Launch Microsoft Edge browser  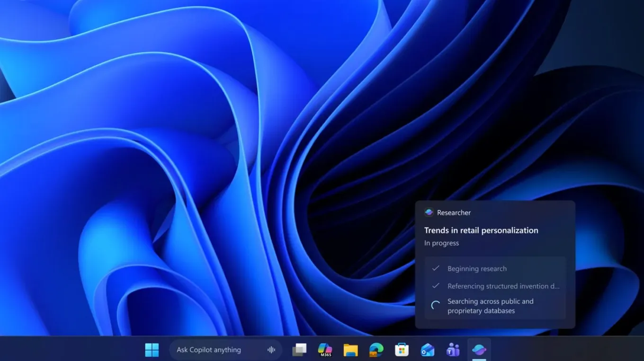[x=376, y=350]
